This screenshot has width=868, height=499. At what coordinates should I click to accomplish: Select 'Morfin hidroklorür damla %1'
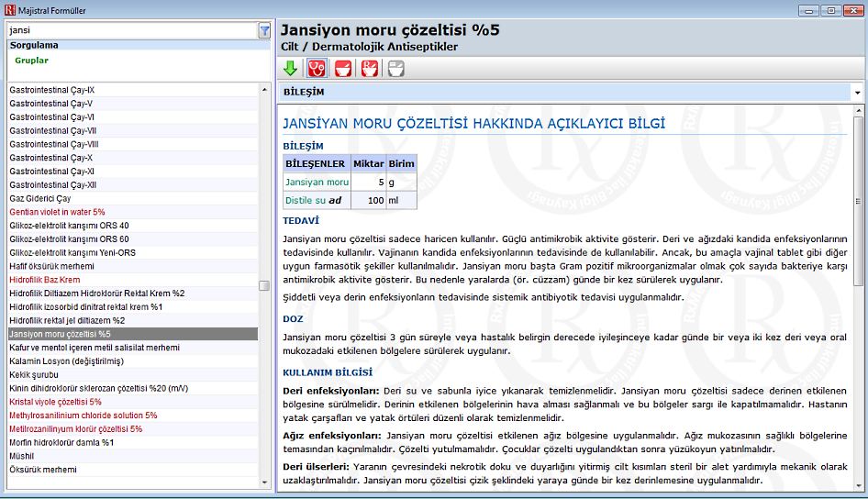(x=132, y=442)
